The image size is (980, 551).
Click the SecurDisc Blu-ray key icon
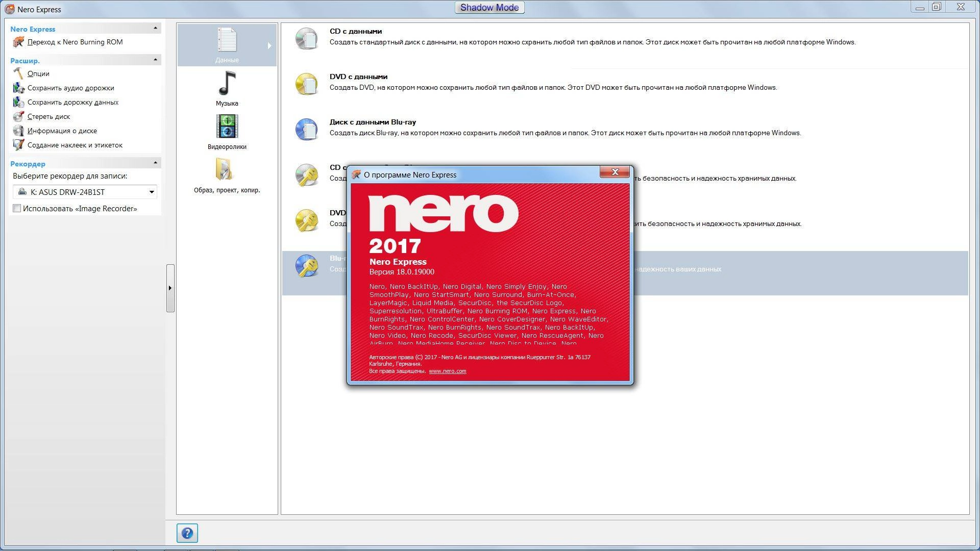coord(306,265)
